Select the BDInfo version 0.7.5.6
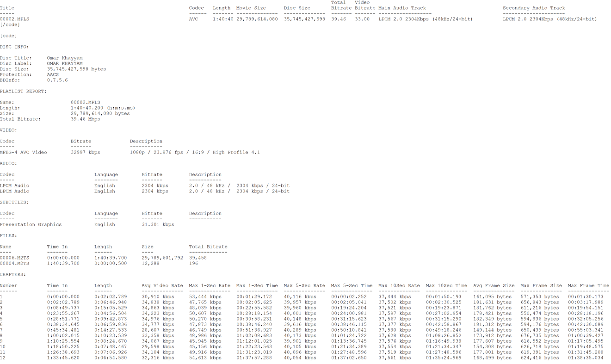The width and height of the screenshot is (611, 364). point(57,80)
